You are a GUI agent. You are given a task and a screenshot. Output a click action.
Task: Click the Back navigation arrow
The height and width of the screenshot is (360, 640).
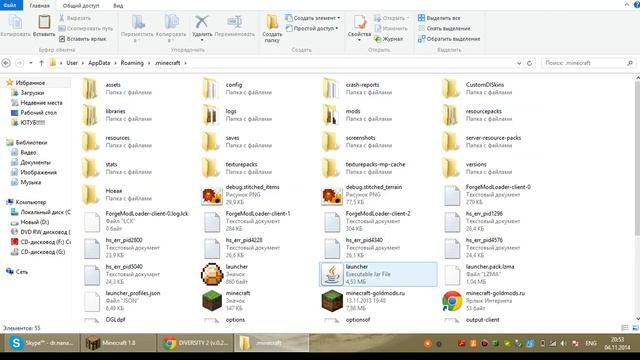tap(6, 63)
